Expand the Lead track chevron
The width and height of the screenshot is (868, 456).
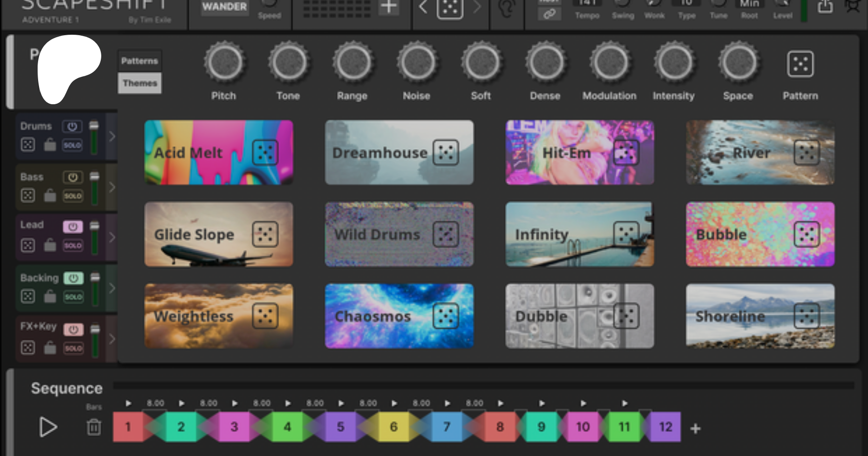[112, 237]
